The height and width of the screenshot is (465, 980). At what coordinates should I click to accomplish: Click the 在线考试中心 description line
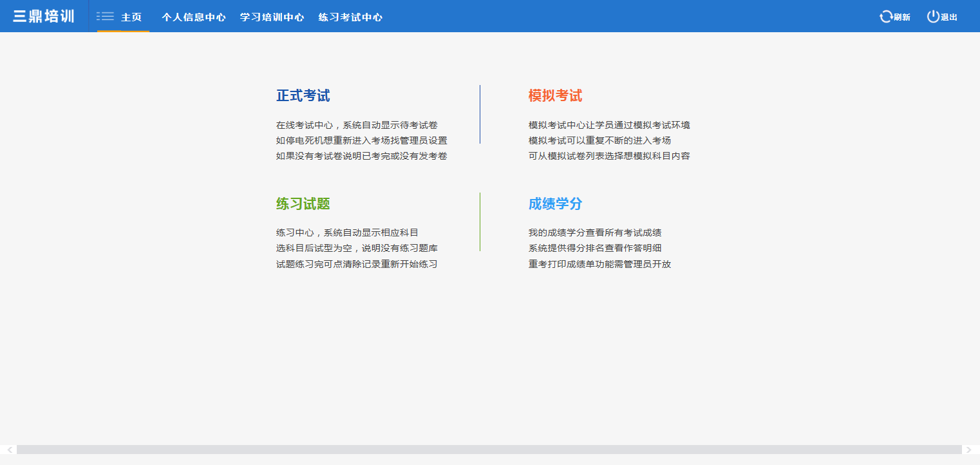(x=357, y=125)
